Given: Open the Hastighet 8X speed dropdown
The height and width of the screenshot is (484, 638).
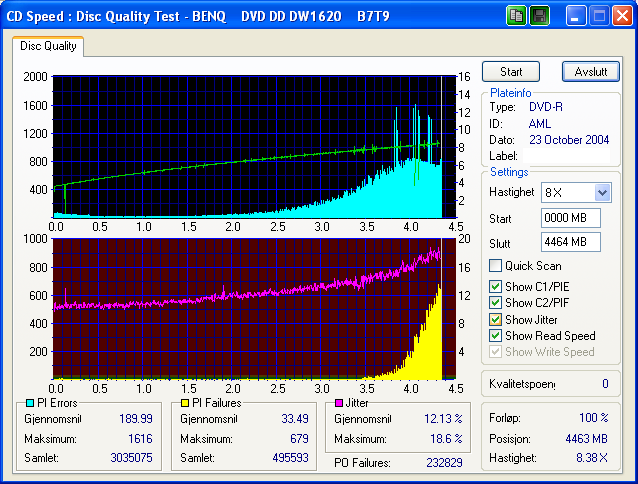Looking at the screenshot, I should coord(602,192).
